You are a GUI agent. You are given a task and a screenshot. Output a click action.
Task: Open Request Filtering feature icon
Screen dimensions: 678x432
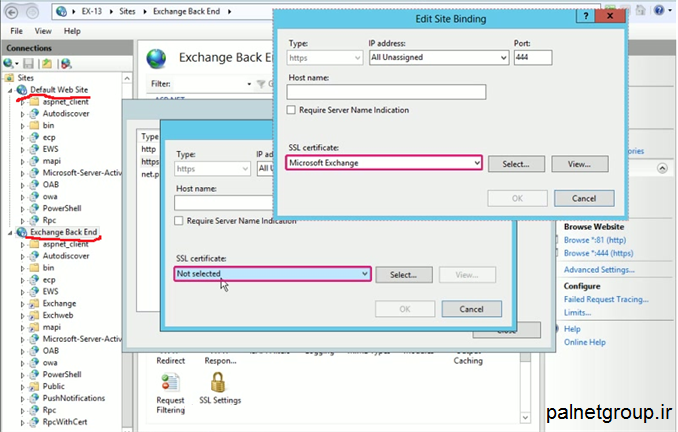[x=170, y=394]
